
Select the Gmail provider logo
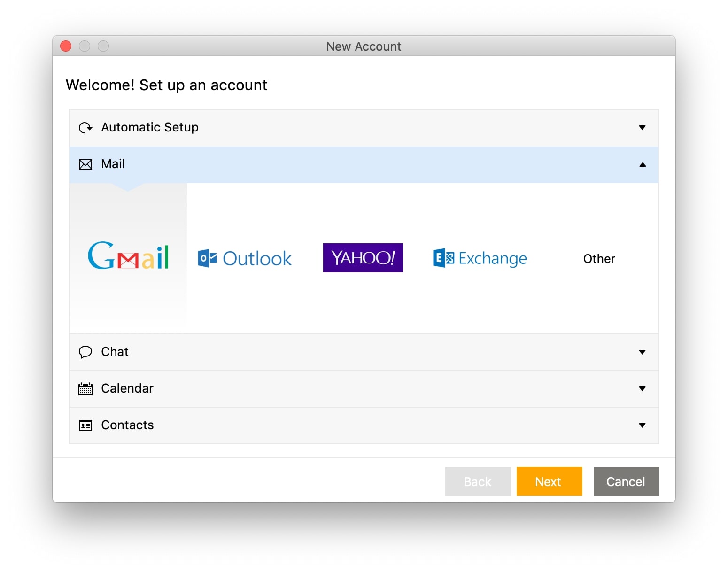coord(128,256)
